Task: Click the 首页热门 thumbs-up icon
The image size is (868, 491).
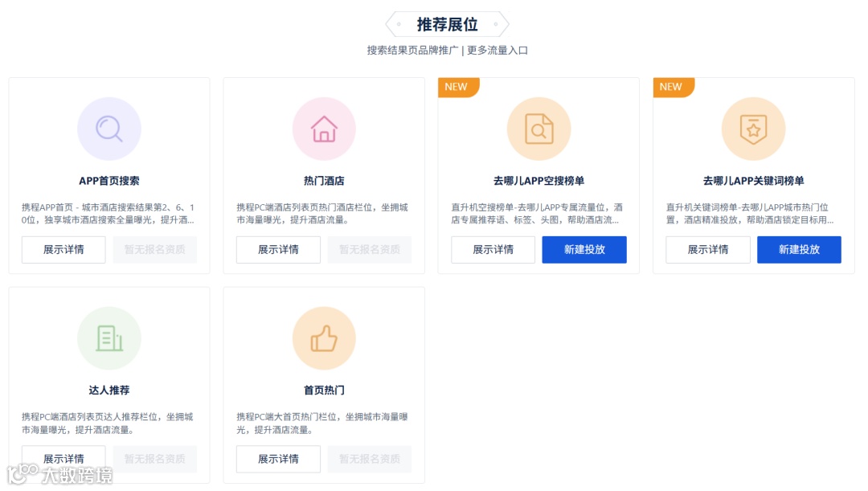Action: click(324, 338)
